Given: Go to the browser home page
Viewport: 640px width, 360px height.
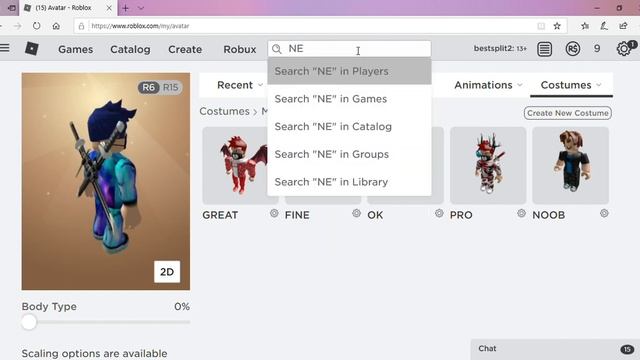Looking at the screenshot, I should (x=56, y=26).
